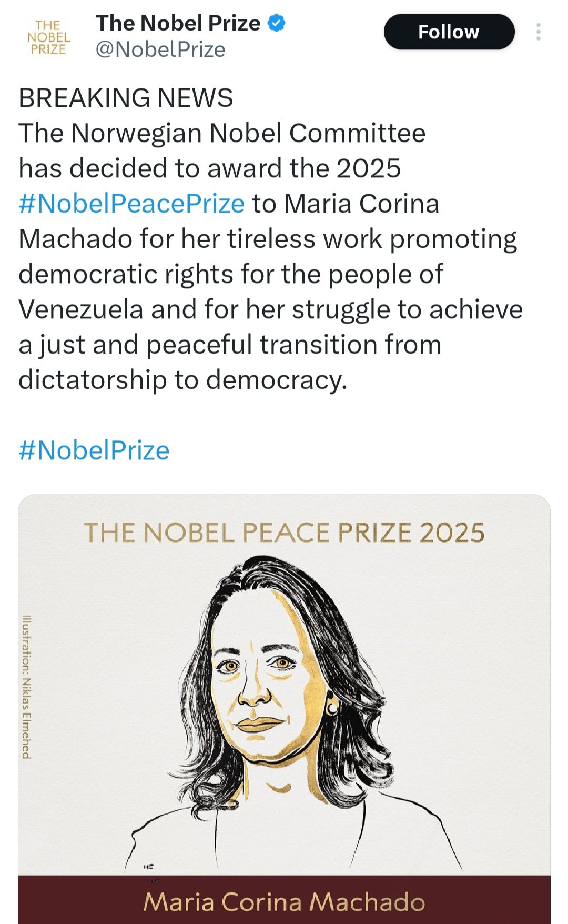Tap "dictatorship to democracy." closing line
The image size is (568, 924).
pos(183,380)
